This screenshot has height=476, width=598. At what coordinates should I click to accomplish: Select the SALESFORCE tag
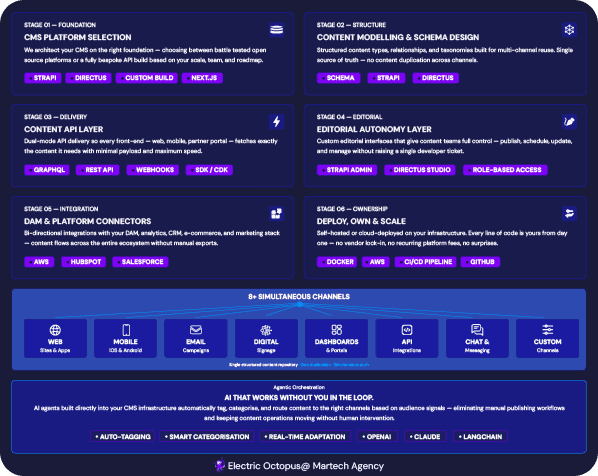click(140, 262)
